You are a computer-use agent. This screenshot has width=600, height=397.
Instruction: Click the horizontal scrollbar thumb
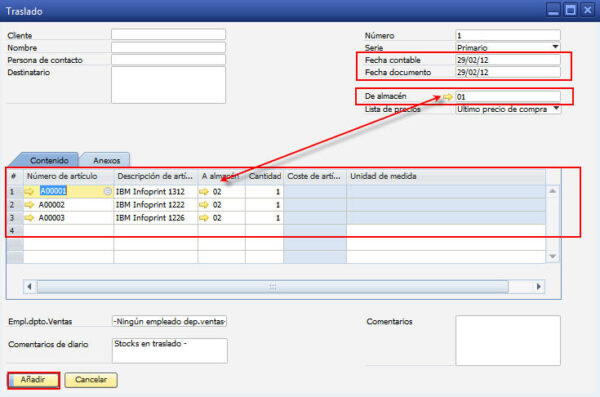(x=272, y=286)
